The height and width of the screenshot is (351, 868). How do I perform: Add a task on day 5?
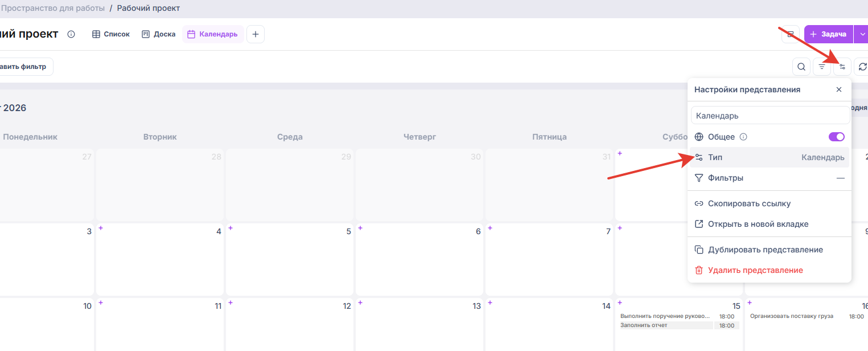point(231,228)
